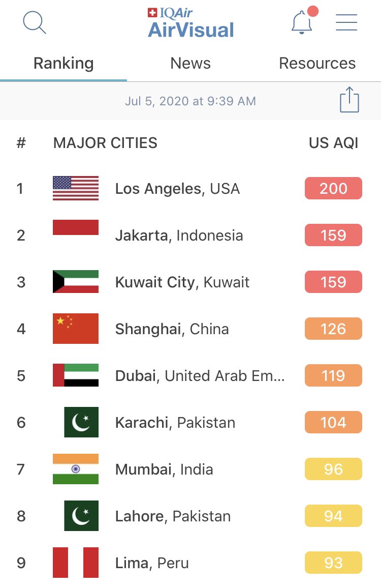Tap the India flag icon
Image resolution: width=381 pixels, height=588 pixels.
click(x=76, y=469)
